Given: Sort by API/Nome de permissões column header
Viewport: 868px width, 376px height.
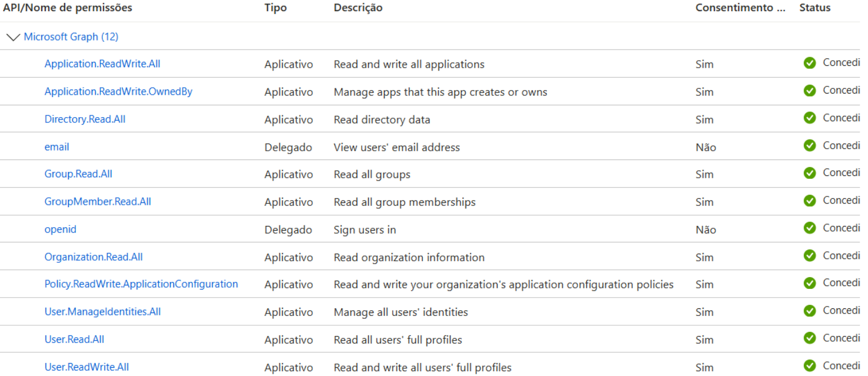Looking at the screenshot, I should (x=68, y=8).
